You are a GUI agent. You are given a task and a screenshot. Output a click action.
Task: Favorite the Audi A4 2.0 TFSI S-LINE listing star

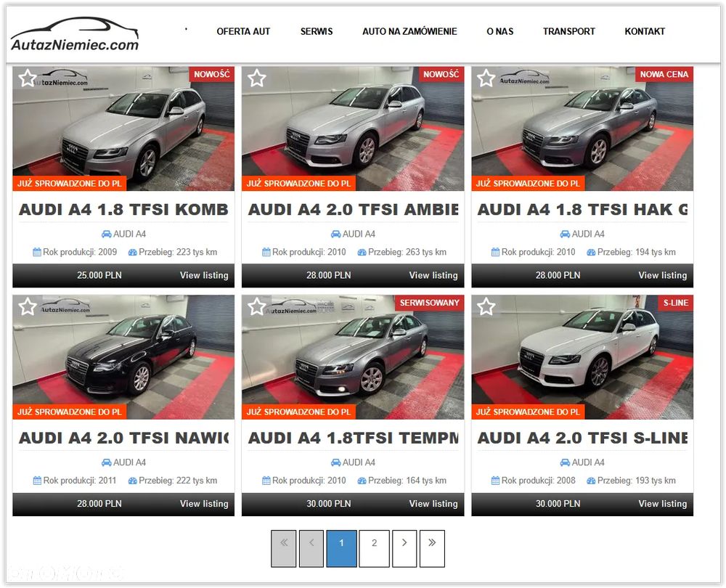tap(486, 306)
